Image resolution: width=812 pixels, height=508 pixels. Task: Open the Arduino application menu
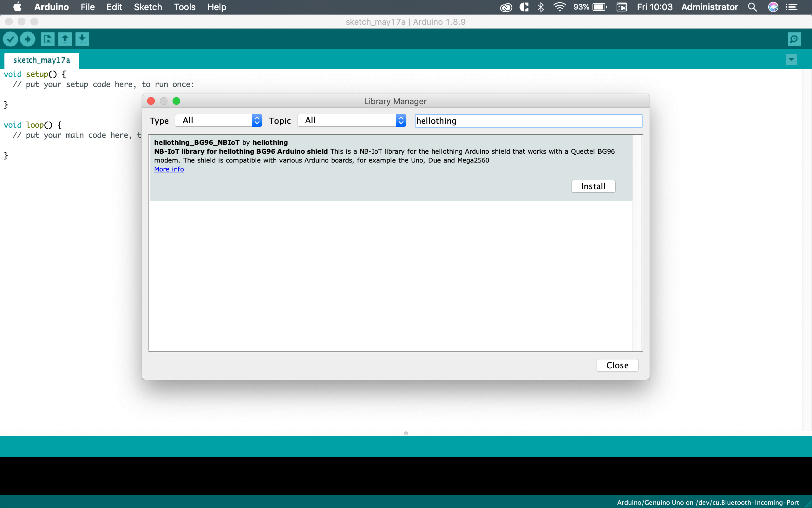(x=51, y=7)
